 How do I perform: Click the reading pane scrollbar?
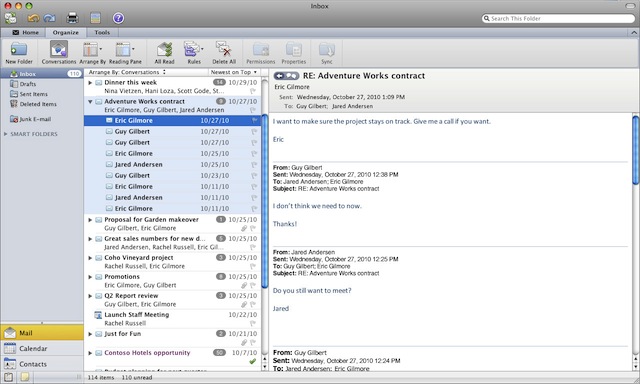tap(636, 150)
